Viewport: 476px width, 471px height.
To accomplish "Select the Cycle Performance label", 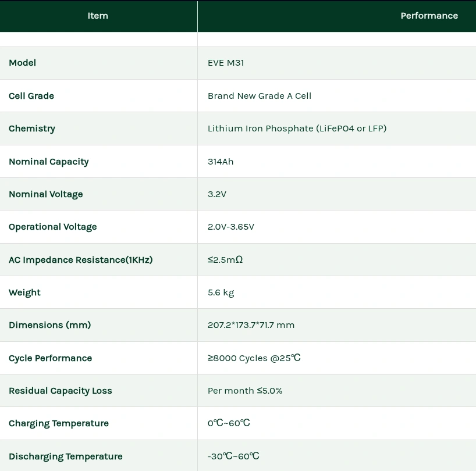I will point(51,358).
